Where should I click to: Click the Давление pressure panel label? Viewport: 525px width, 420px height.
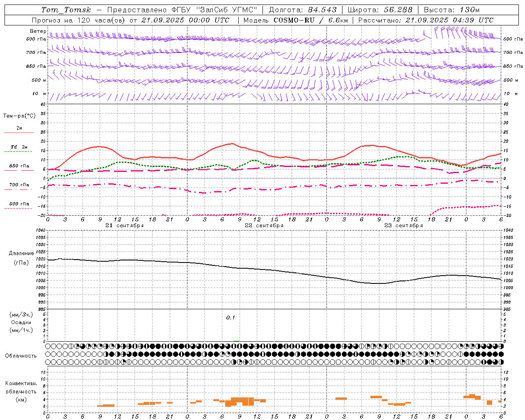21,253
